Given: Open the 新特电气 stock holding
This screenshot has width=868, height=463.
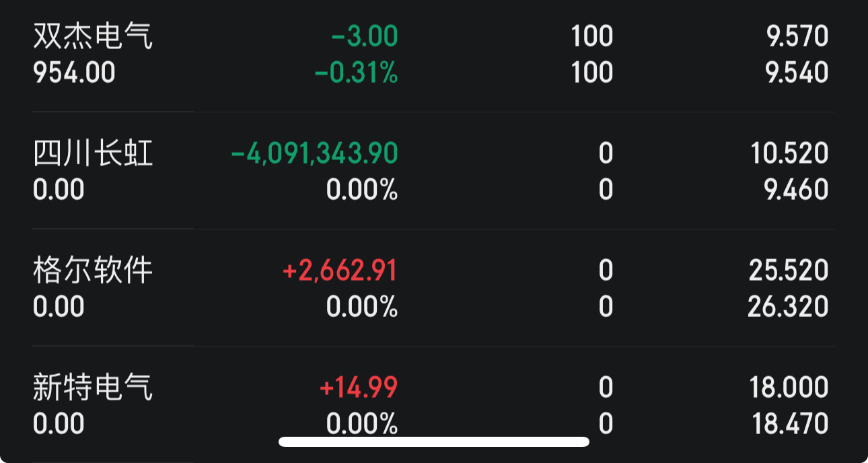Looking at the screenshot, I should pos(93,388).
